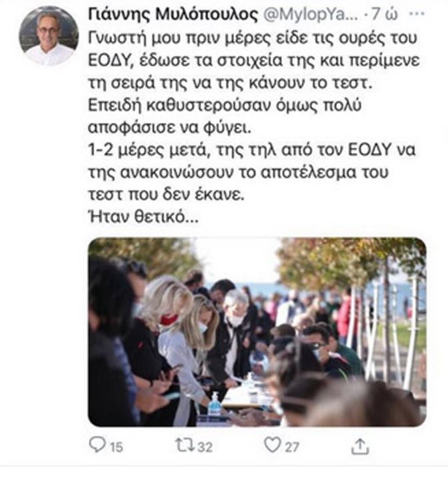The image size is (448, 481).
Task: Click the opening line Γνωστή μου πριν μέρες
Action: [x=252, y=38]
